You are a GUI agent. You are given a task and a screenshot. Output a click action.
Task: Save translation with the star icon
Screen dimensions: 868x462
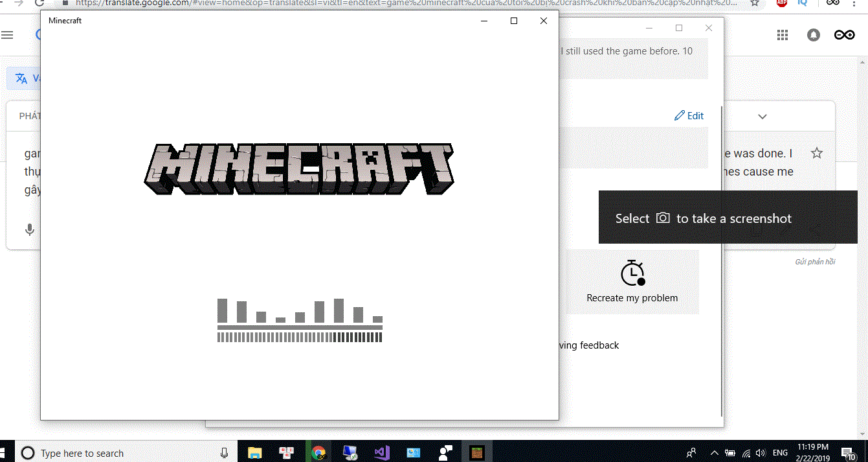(x=817, y=154)
